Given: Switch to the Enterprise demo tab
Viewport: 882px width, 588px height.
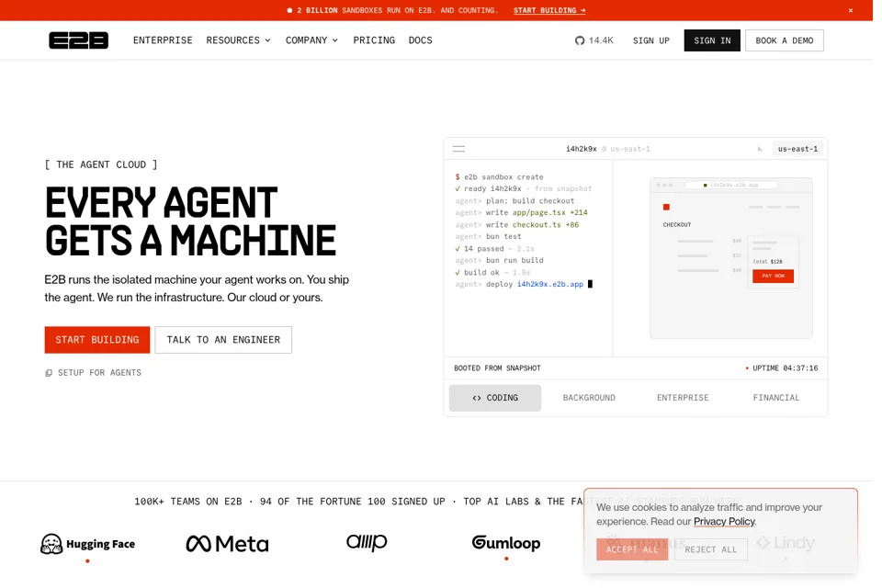Looking at the screenshot, I should (683, 398).
